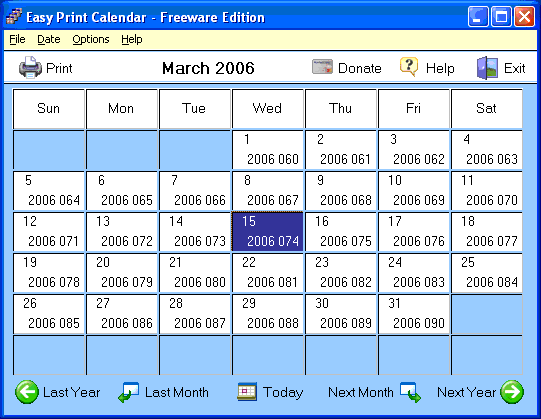Screen dimensions: 541x419
Task: Click the Exit door icon
Action: (x=487, y=68)
